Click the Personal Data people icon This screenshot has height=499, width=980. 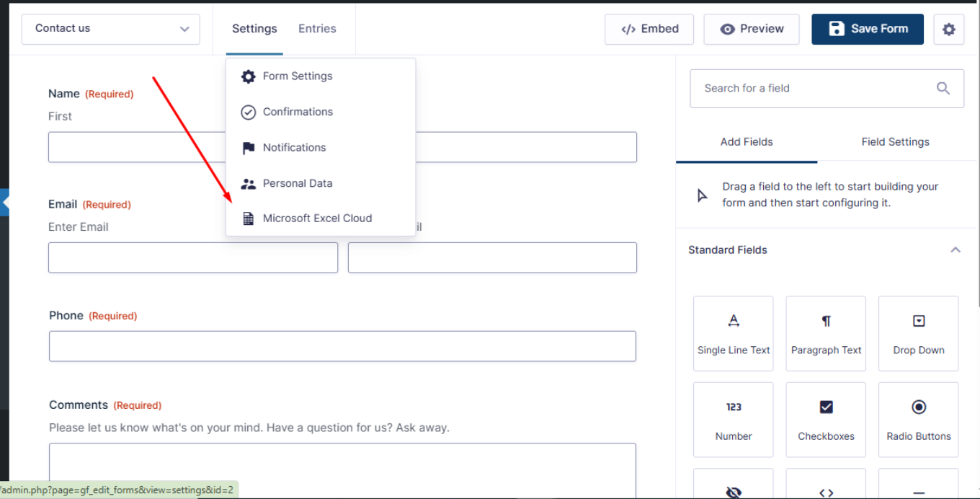click(x=249, y=184)
